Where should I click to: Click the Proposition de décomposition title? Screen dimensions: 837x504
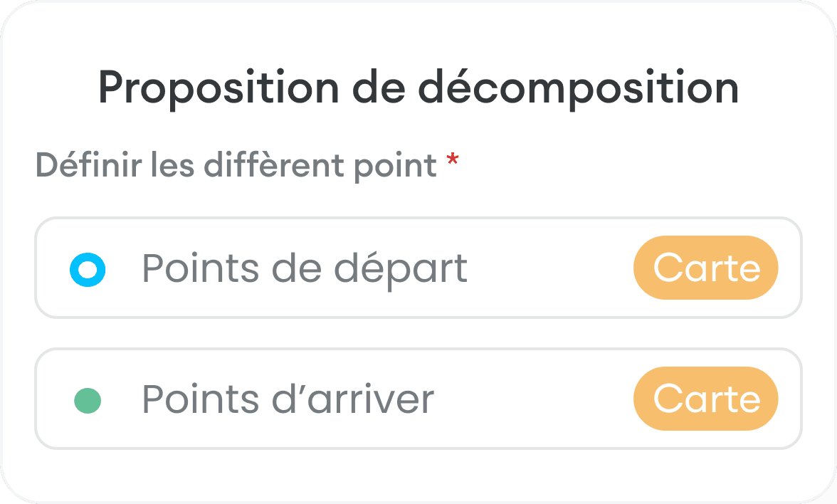click(418, 88)
